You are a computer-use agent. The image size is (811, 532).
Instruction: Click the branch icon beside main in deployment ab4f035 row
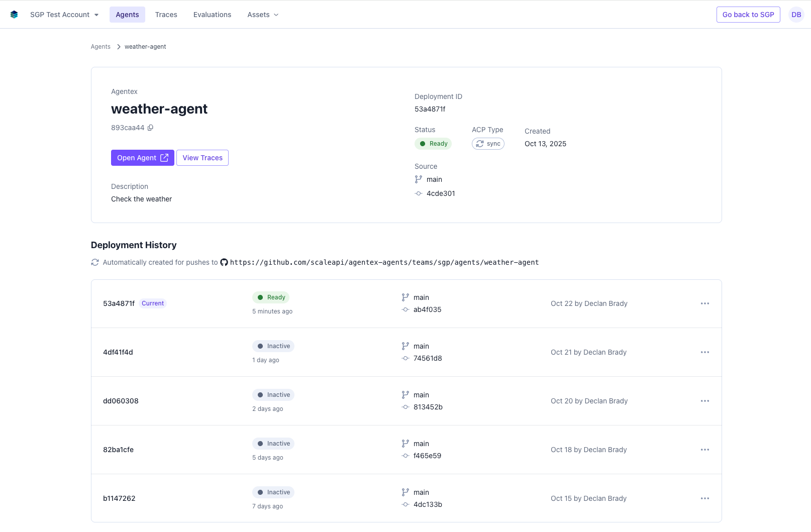pos(405,297)
